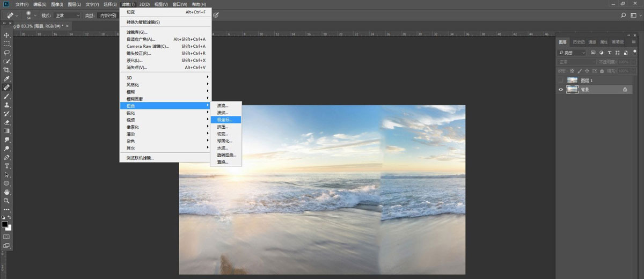The width and height of the screenshot is (644, 279).
Task: Click the Photoshop Ps logo icon
Action: (x=6, y=4)
